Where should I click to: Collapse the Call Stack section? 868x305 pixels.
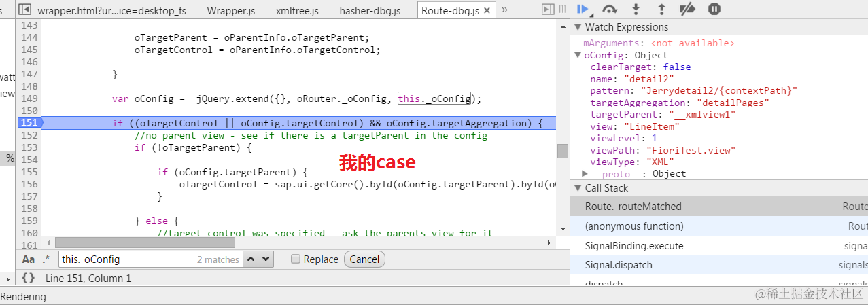[578, 188]
